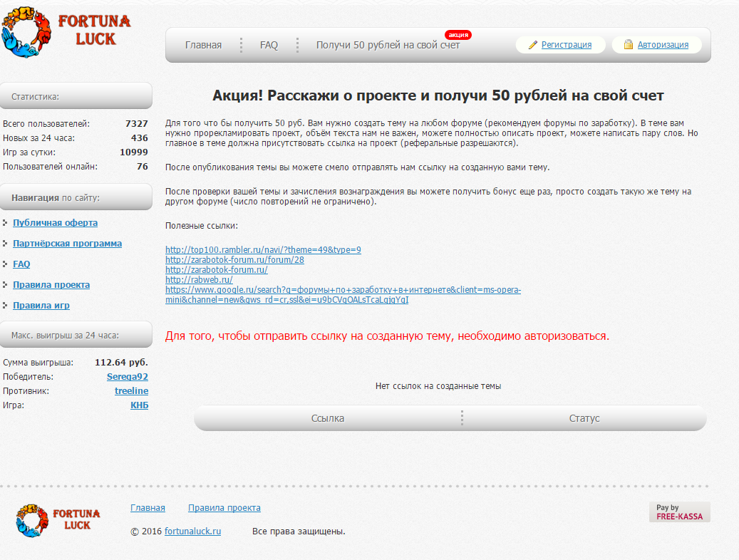Screen dimensions: 739x560
Task: Open the fortunaluck.ru link in the footer
Action: click(x=192, y=532)
